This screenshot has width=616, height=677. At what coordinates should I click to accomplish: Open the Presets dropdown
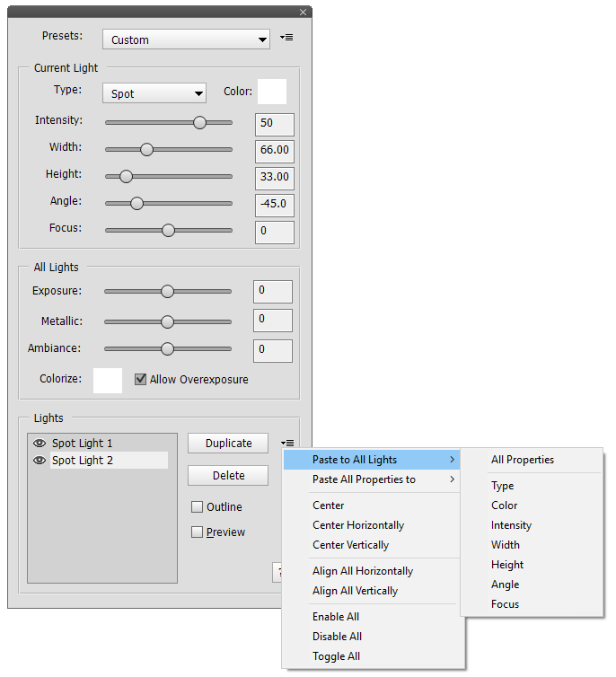186,40
